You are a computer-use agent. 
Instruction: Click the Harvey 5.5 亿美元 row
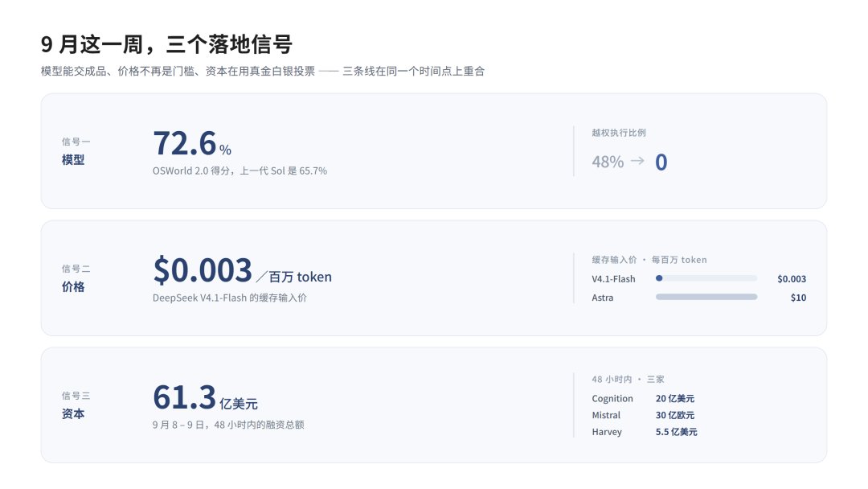pos(645,432)
